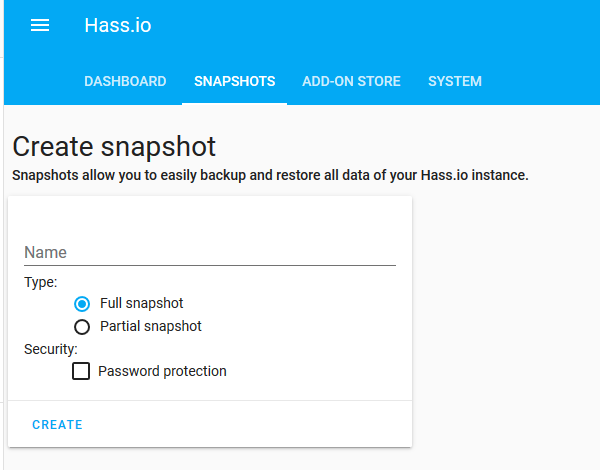Click the 'Create snapshot' heading
The height and width of the screenshot is (470, 600).
(x=114, y=147)
